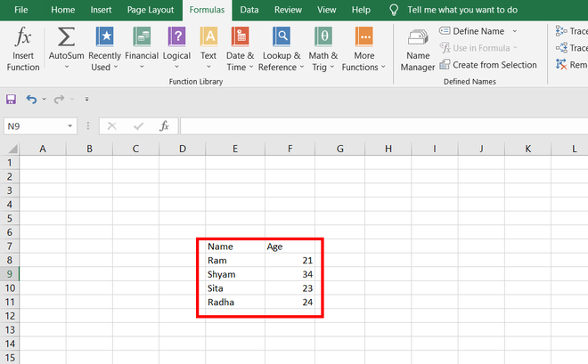Expand the Define Name dropdown arrow

click(515, 31)
